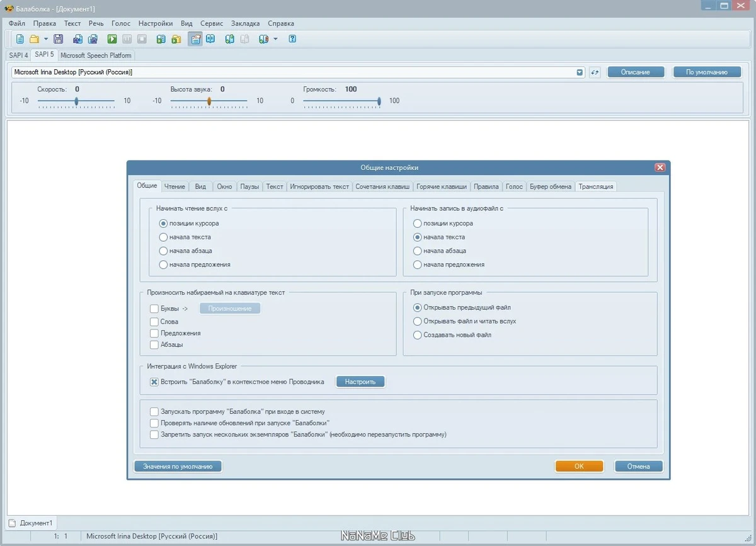Click the Настроить button
The image size is (756, 546).
point(360,382)
